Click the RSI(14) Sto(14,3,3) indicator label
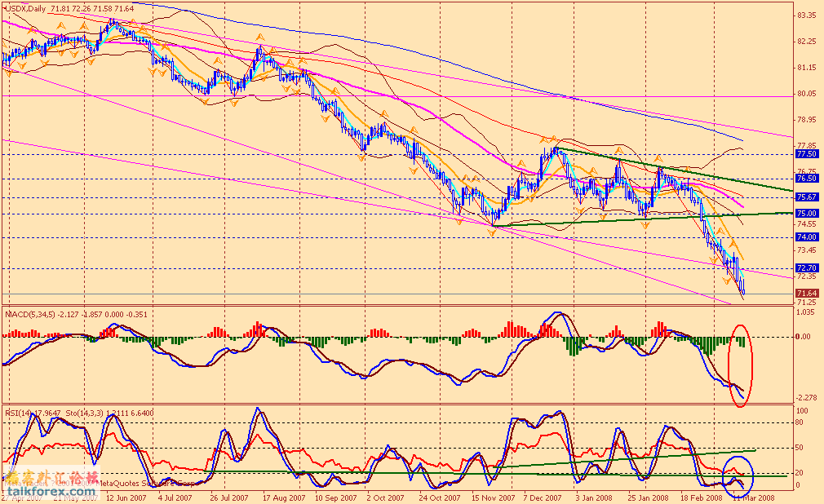 click(79, 413)
